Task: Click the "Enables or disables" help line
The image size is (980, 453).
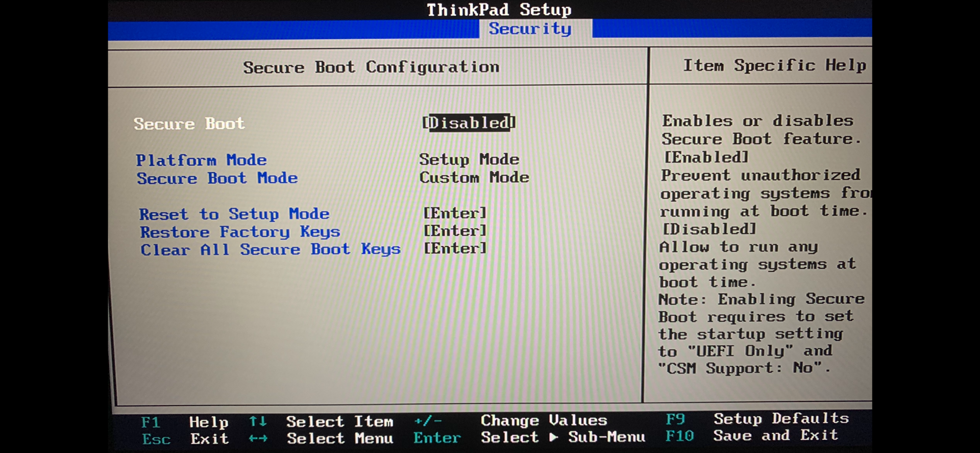Action: pyautogui.click(x=758, y=121)
